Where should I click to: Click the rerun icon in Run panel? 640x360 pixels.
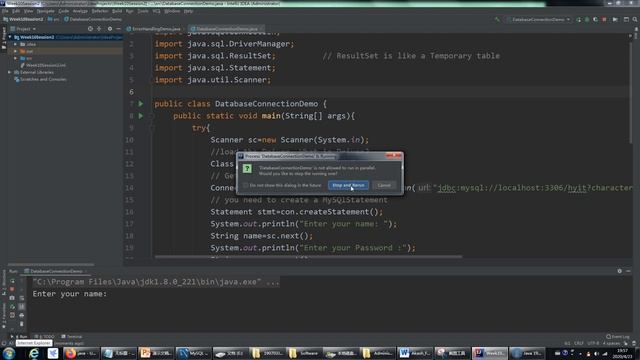pyautogui.click(x=12, y=281)
